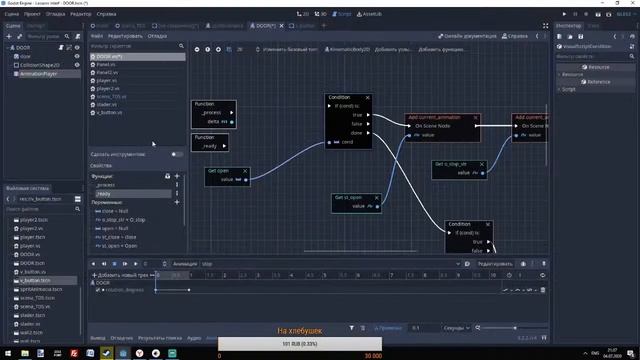Delete the rotation_degrees track with trash icon

tap(543, 290)
